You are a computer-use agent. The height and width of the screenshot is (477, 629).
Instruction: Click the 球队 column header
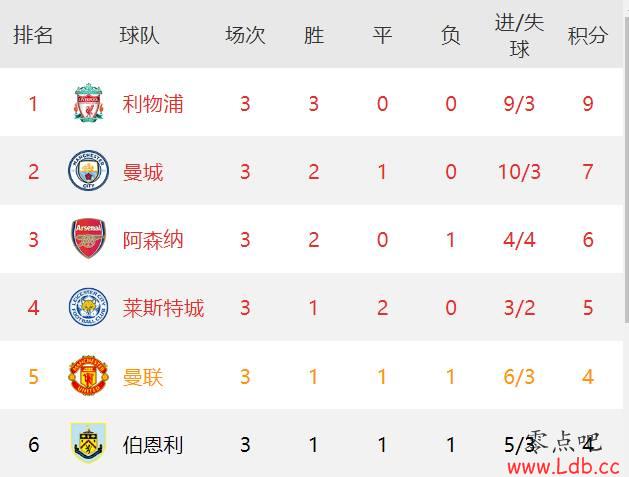(x=139, y=35)
